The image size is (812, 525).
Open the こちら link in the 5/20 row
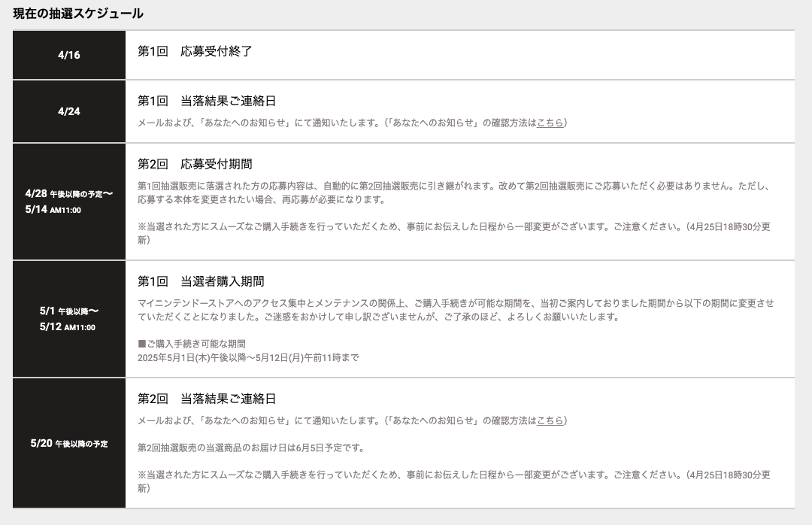[550, 421]
